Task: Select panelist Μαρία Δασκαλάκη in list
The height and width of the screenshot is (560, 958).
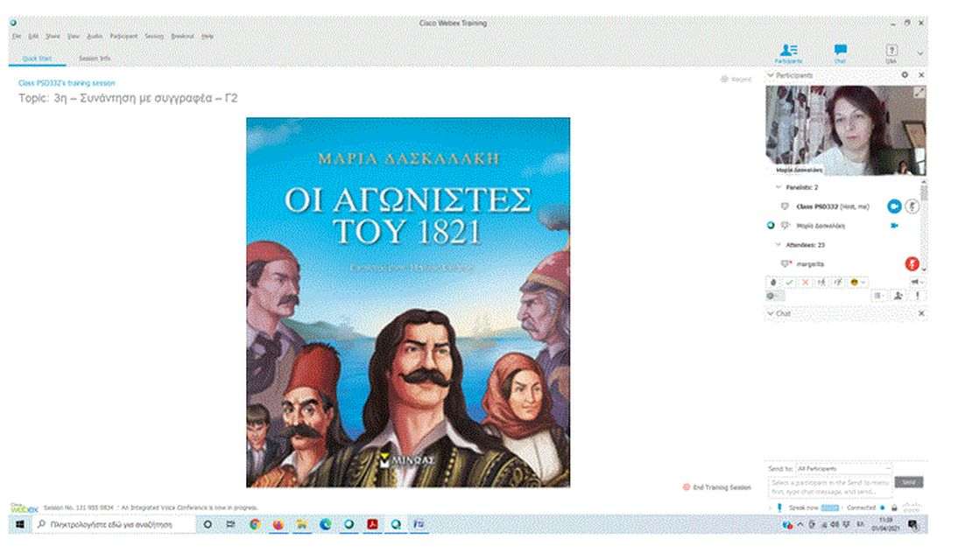Action: pos(821,226)
